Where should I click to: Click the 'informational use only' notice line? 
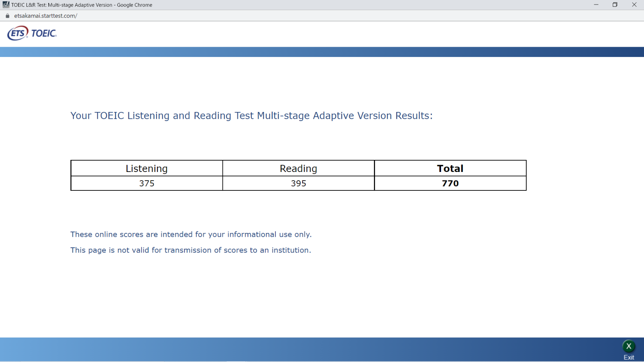click(x=191, y=235)
